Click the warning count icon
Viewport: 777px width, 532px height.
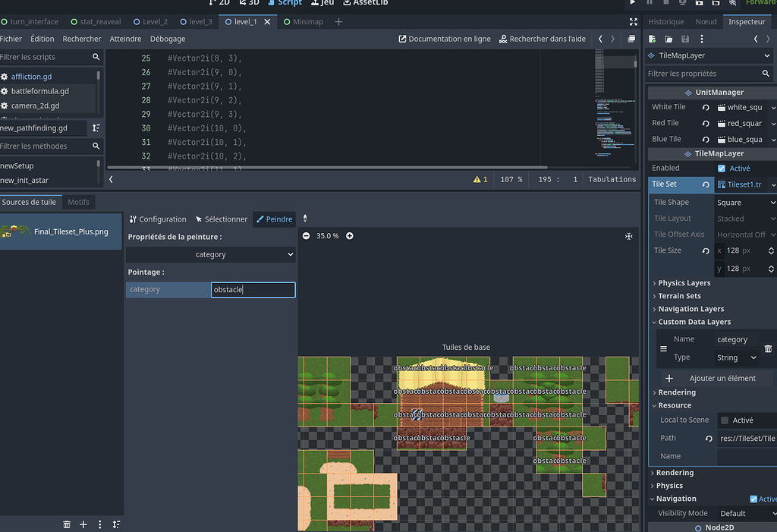(480, 179)
